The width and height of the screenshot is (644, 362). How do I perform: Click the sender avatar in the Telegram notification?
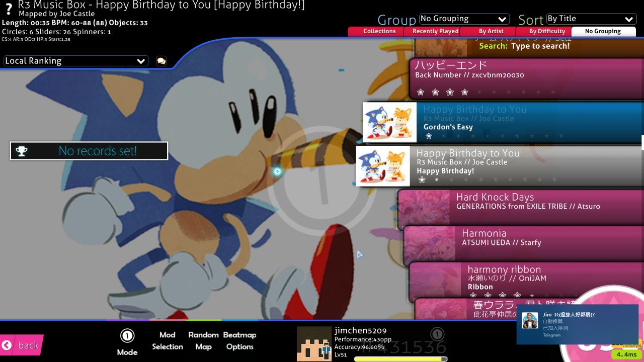click(529, 320)
